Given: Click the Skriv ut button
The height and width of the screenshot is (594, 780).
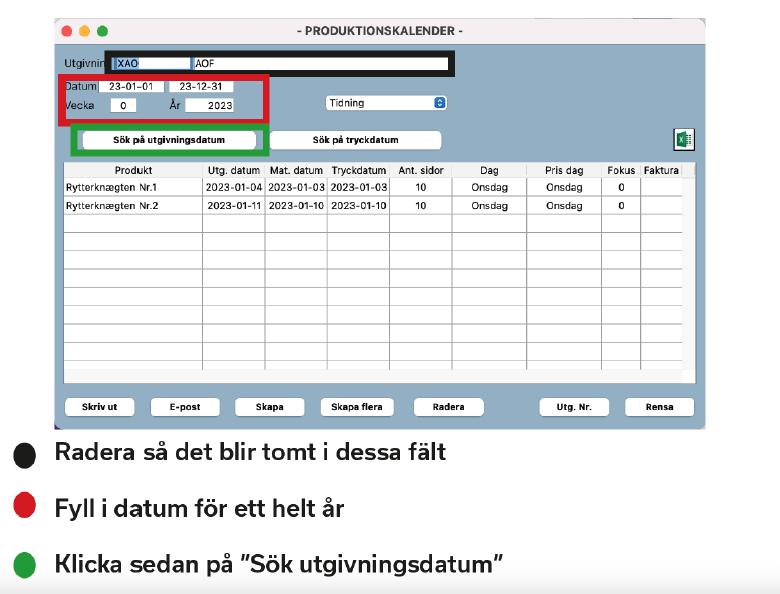Looking at the screenshot, I should 99,407.
